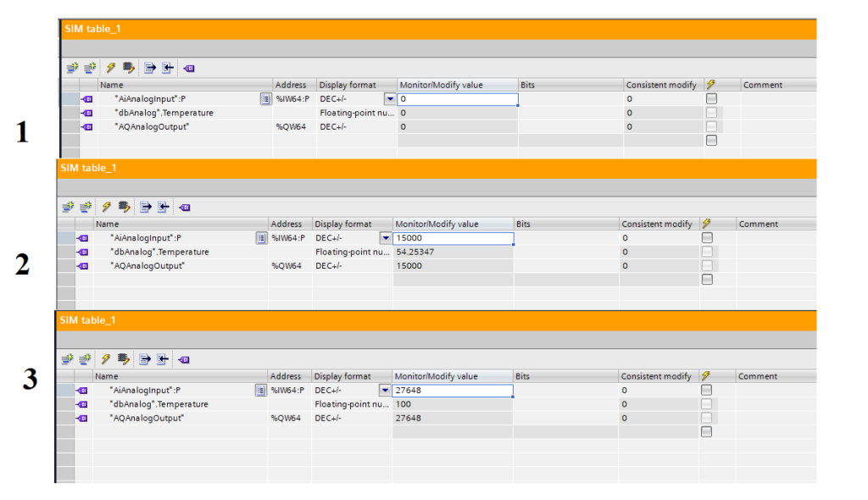Click the first add-row icon in table 2 toolbar

tap(68, 207)
